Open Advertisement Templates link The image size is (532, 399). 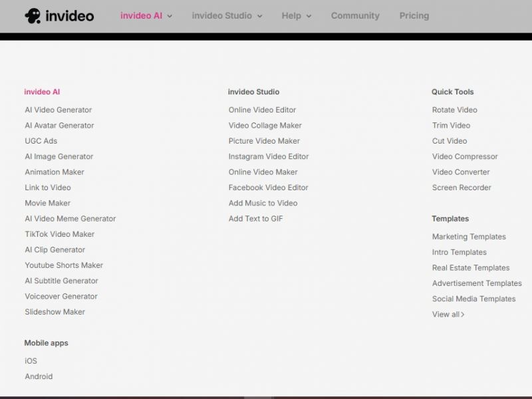coord(477,283)
